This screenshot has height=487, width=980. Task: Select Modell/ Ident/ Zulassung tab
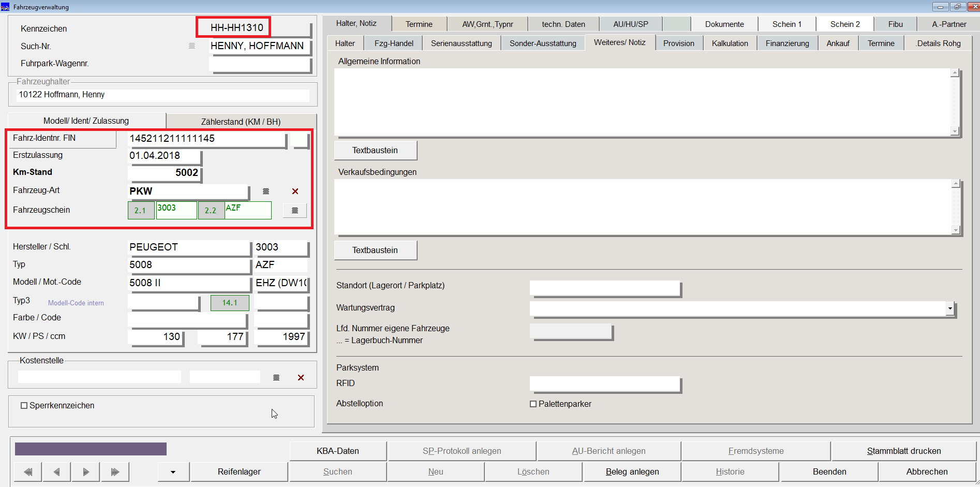coord(86,121)
